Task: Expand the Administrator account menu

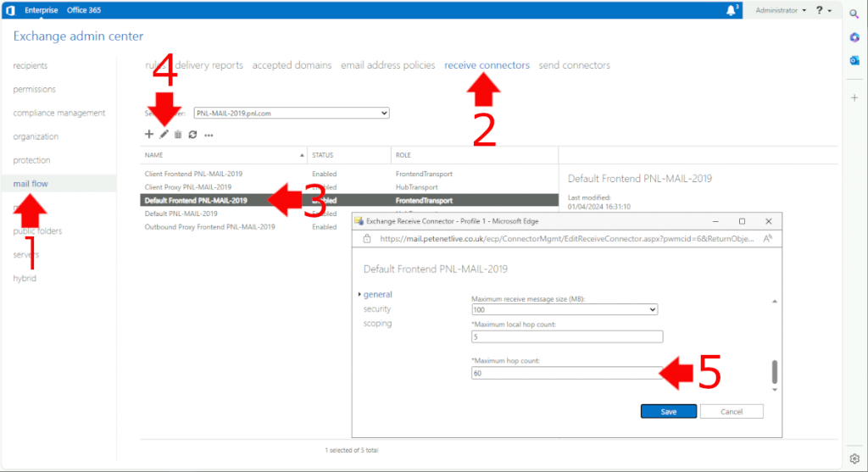Action: (781, 10)
